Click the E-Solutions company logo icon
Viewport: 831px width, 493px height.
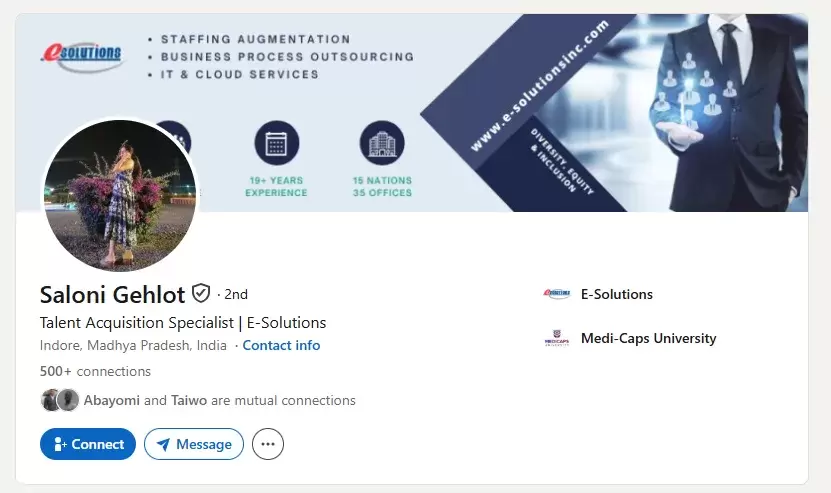pos(556,294)
